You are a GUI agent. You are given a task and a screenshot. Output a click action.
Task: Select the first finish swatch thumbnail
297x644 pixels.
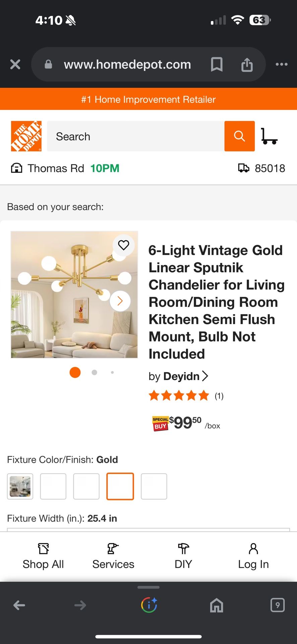(x=20, y=486)
